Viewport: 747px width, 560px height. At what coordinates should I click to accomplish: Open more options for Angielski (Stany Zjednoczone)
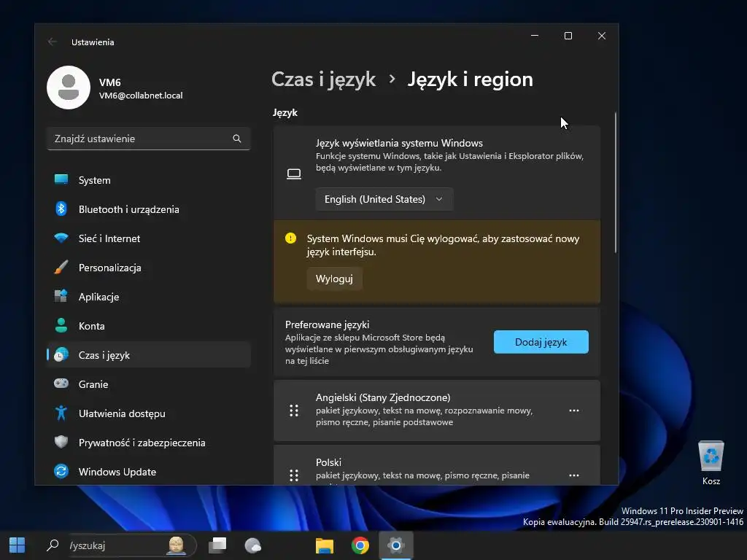pos(574,411)
